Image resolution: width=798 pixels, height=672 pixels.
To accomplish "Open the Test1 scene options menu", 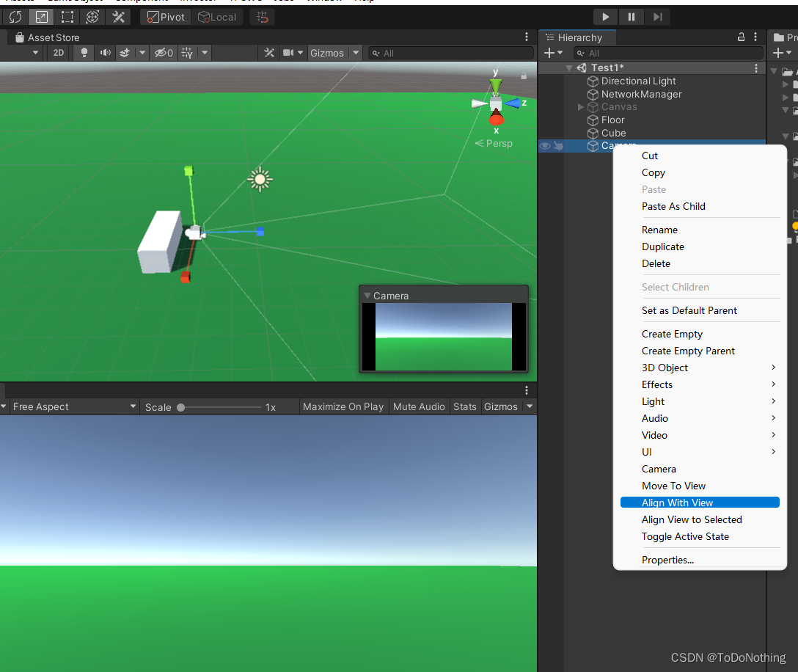I will [756, 67].
